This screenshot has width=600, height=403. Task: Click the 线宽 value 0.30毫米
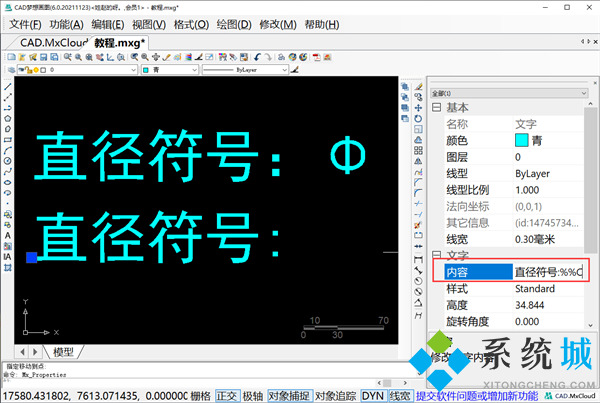[x=535, y=240]
